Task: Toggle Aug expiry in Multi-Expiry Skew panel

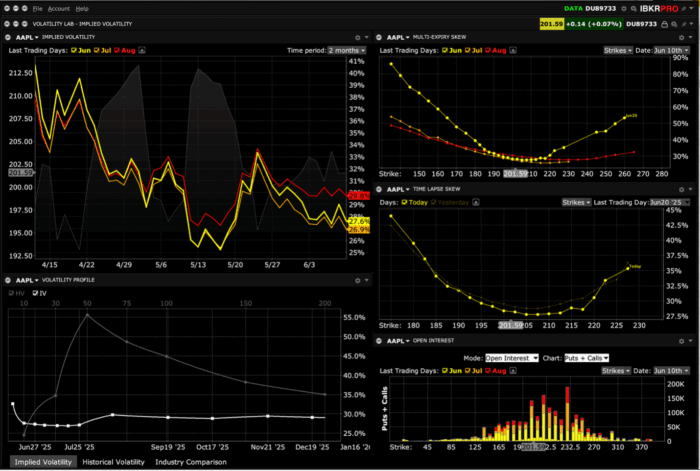Action: (488, 50)
